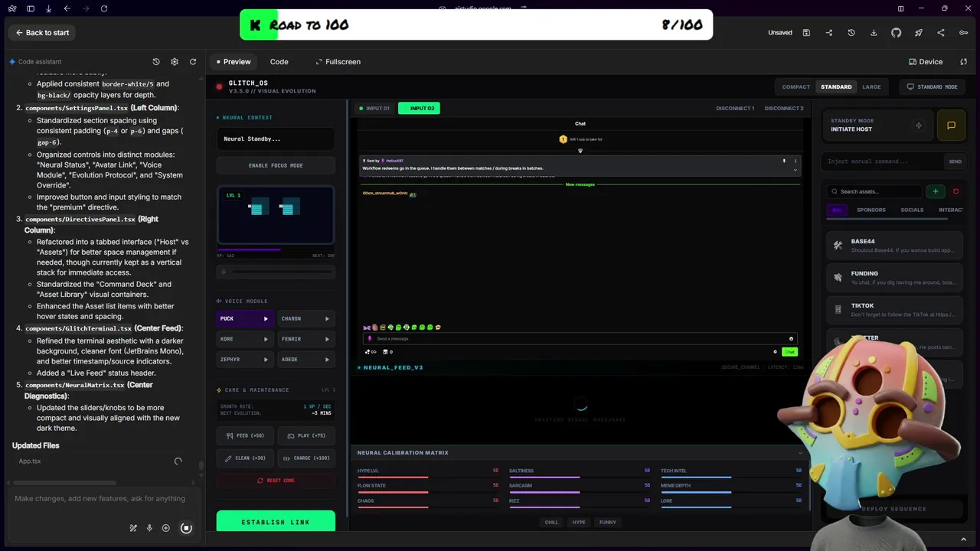Select the Adede voice
Screen dimensions: 980x551
pos(306,359)
